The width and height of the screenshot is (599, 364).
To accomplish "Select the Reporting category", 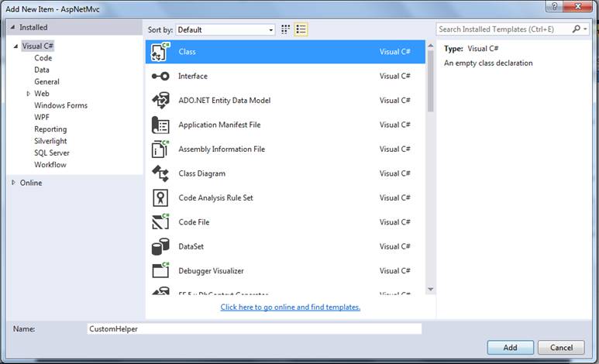I will click(x=50, y=129).
